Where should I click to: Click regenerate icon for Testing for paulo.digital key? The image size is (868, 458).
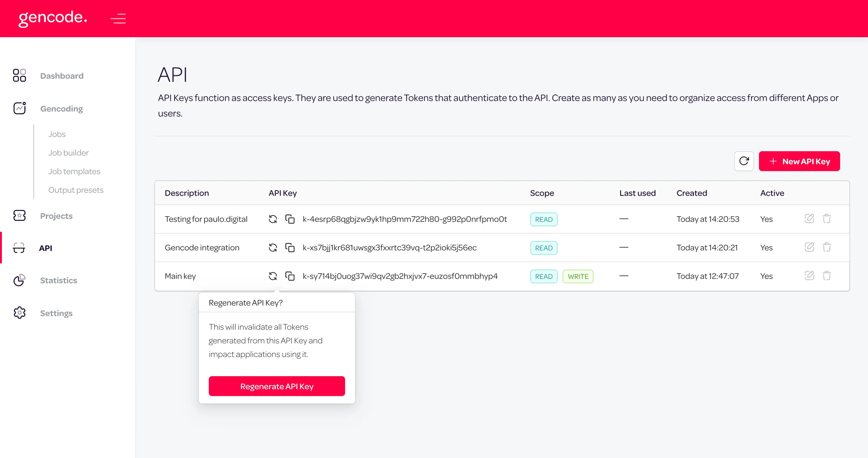273,219
